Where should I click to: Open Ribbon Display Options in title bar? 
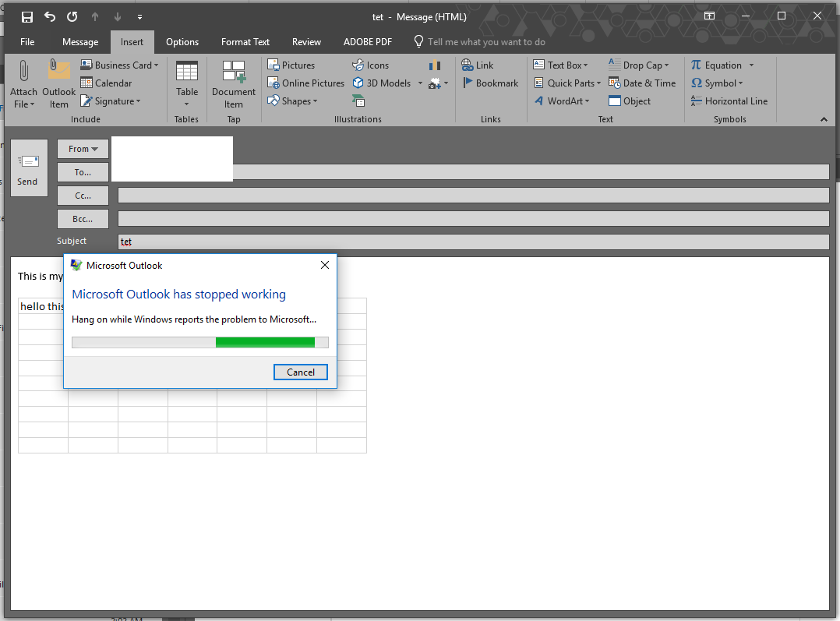(709, 16)
